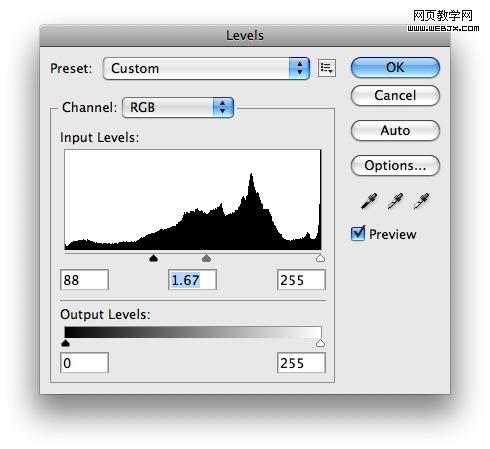Click the gray midtone slider triangle
The height and width of the screenshot is (449, 490).
pos(206,258)
